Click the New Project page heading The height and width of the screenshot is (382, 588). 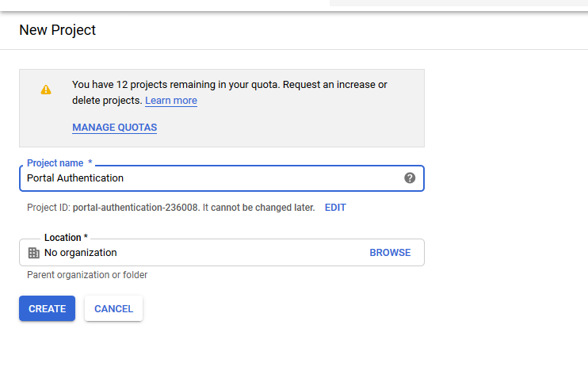pyautogui.click(x=57, y=30)
